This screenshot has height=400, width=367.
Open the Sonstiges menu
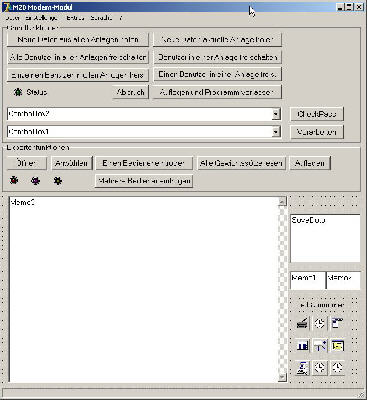click(x=101, y=18)
